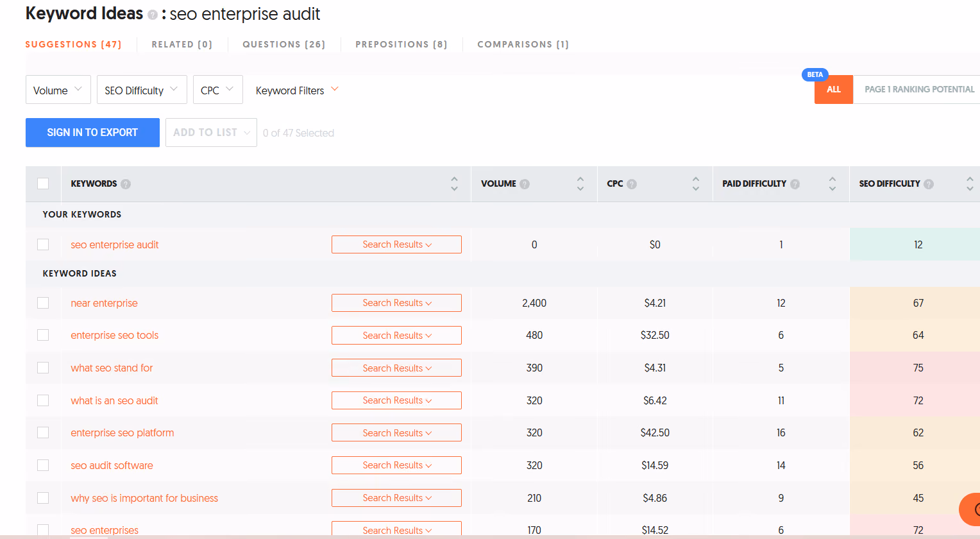Expand Search Results for 'seo enterprise audit'
This screenshot has width=980, height=539.
coord(396,244)
